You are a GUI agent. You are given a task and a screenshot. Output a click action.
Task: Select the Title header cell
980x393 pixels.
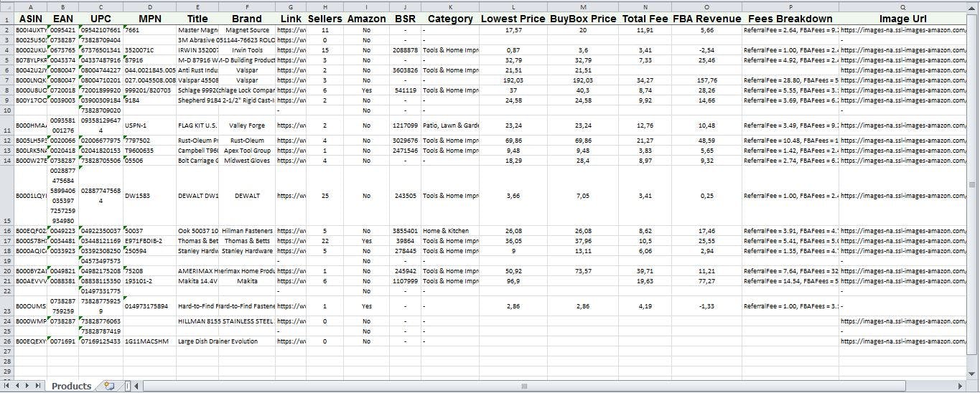tap(197, 19)
